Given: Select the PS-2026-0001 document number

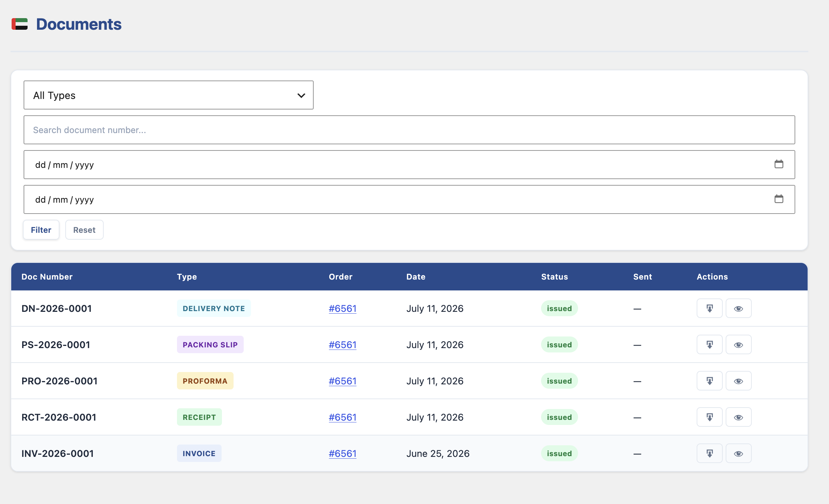Looking at the screenshot, I should click(56, 345).
